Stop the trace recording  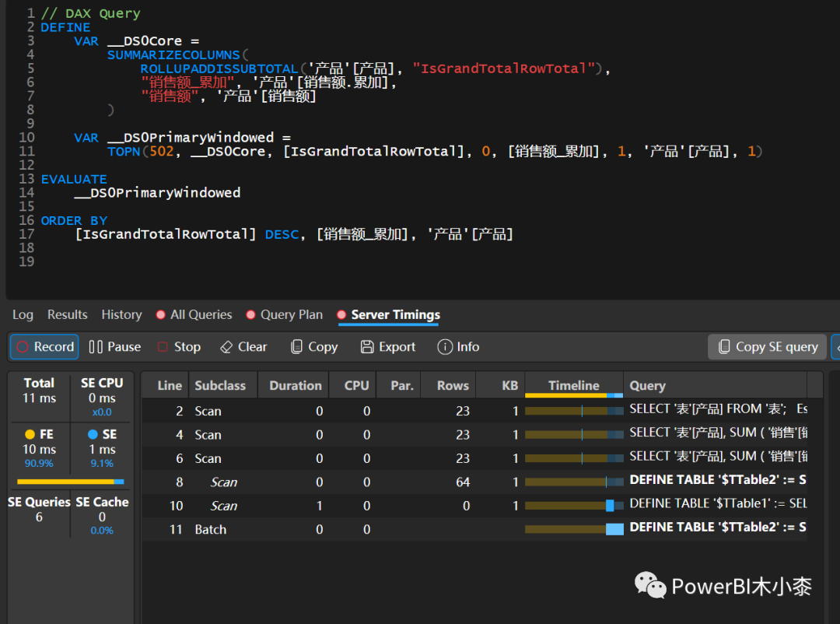click(x=180, y=347)
